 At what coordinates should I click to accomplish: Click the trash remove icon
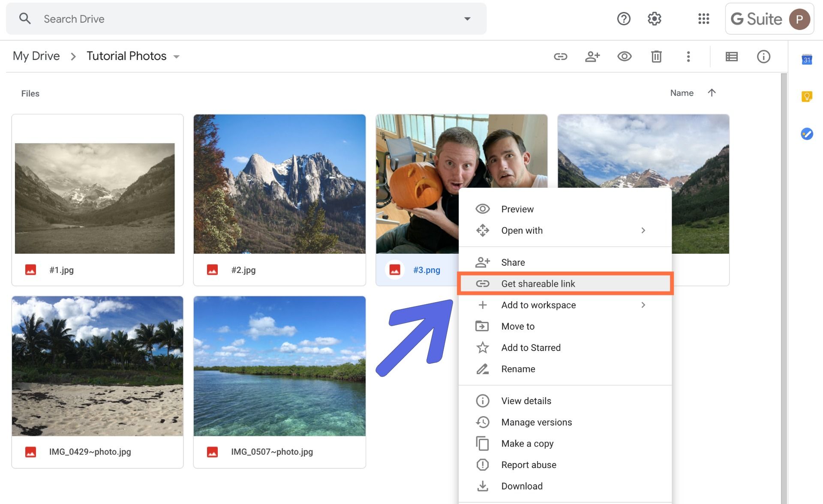point(656,57)
